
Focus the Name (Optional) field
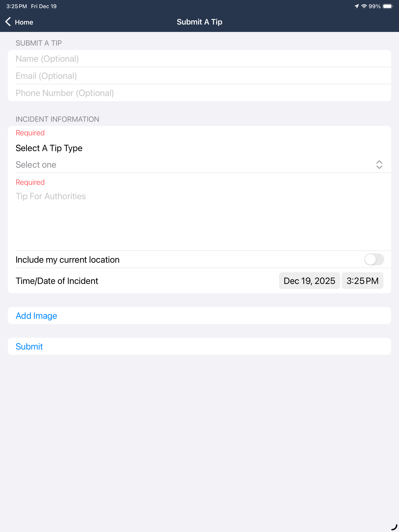[x=199, y=59]
